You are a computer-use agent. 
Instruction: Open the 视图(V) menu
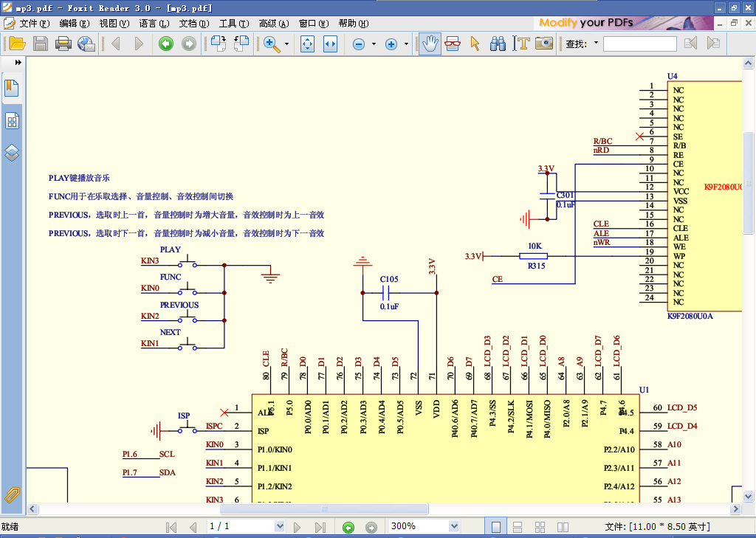(114, 23)
